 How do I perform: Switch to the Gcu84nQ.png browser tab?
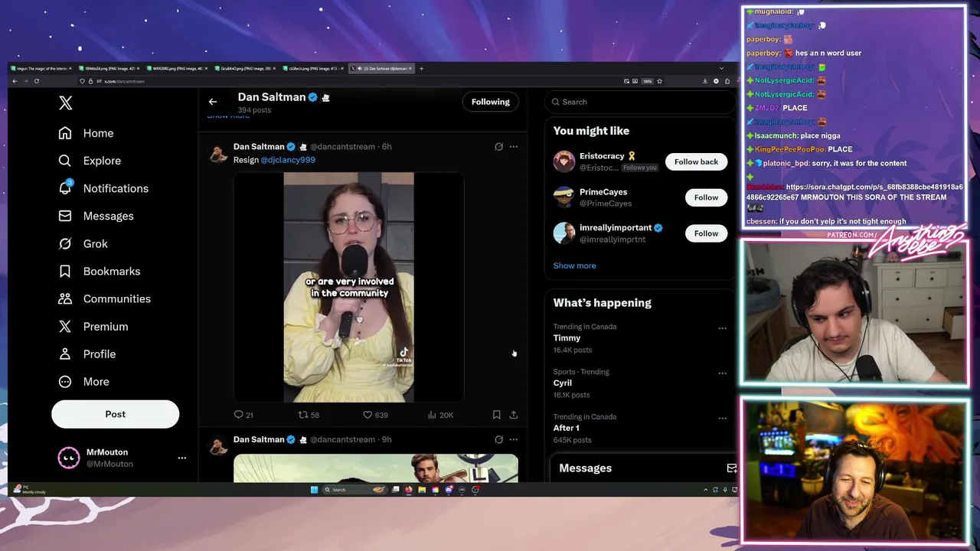click(243, 68)
